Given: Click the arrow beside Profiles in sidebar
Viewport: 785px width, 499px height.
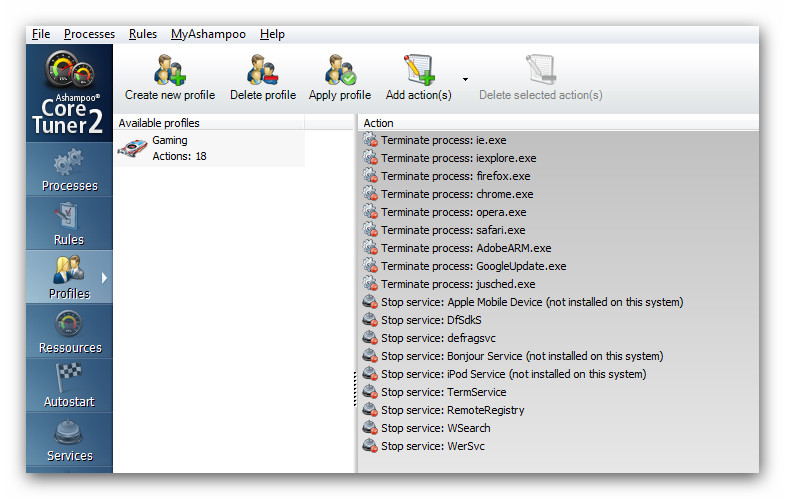Looking at the screenshot, I should 104,278.
